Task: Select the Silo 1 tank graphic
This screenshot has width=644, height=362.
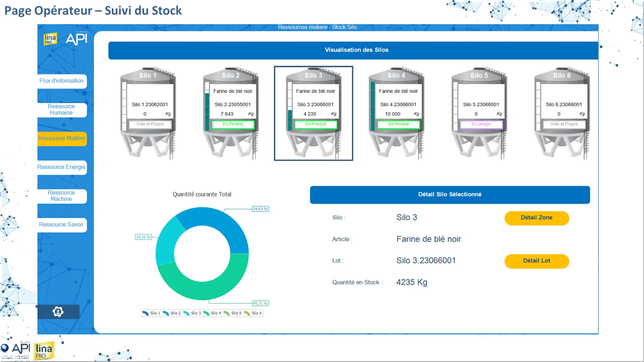Action: click(x=148, y=113)
